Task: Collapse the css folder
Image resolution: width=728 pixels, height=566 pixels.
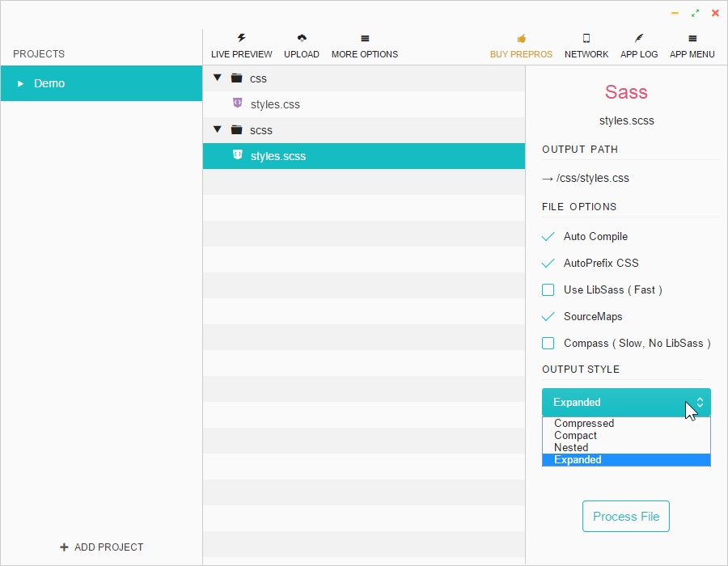Action: pyautogui.click(x=217, y=78)
